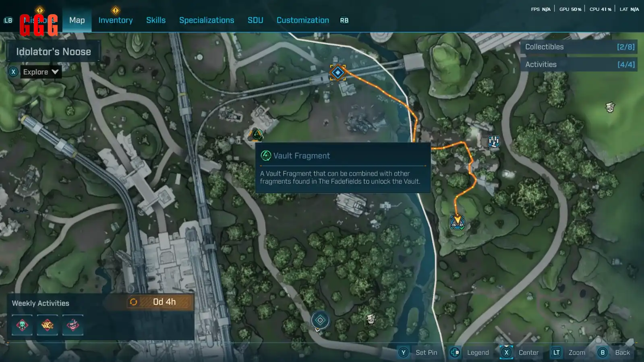Click the CPU 41% readout
Screen dimensions: 644x362
tap(601, 9)
